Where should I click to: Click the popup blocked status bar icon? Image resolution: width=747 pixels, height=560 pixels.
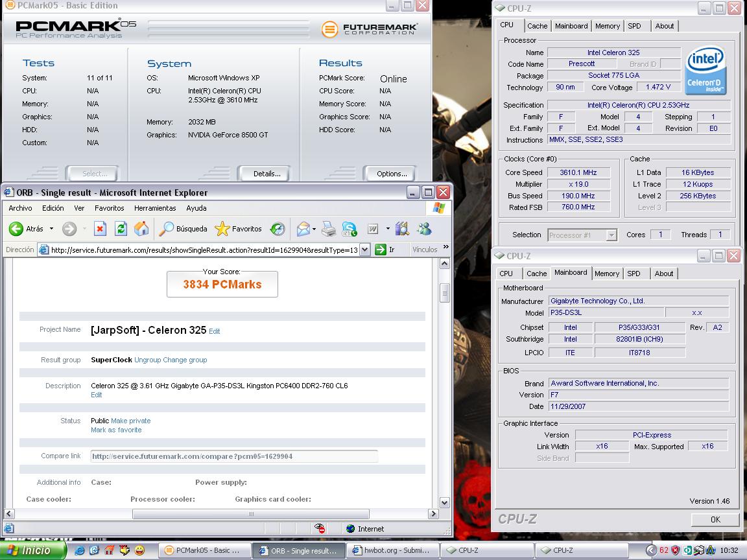[x=320, y=528]
